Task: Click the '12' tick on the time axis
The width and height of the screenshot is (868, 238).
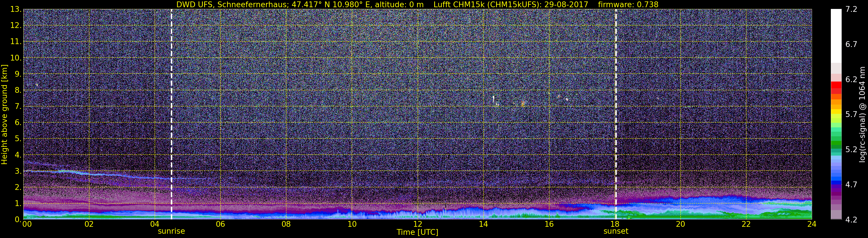Action: [x=417, y=224]
